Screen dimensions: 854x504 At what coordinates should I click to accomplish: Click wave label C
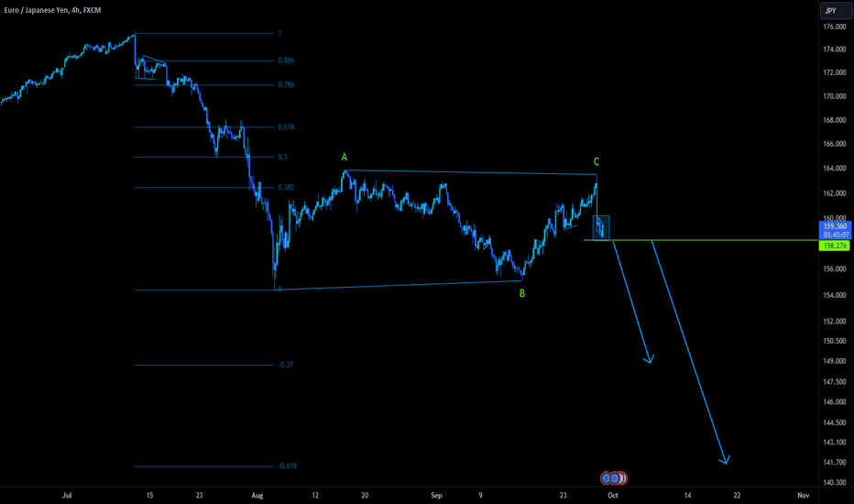[x=597, y=162]
